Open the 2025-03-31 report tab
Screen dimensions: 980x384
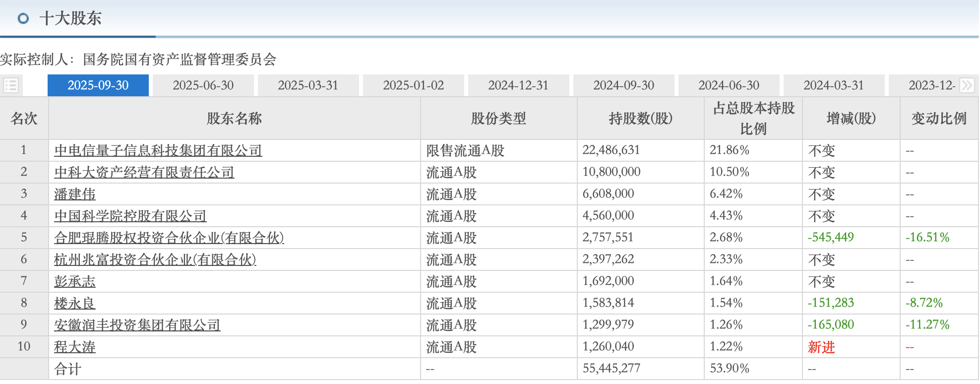pos(308,85)
